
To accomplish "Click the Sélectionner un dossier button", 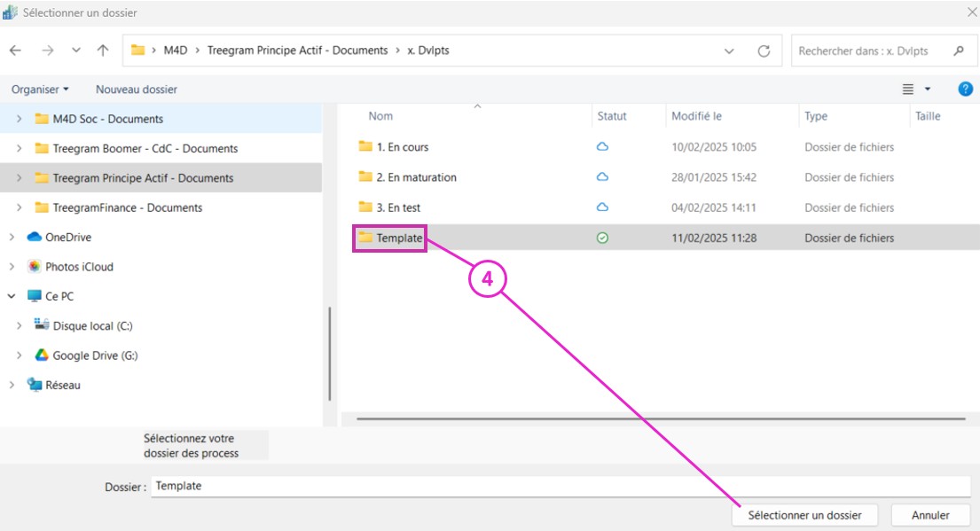I will pos(804,515).
